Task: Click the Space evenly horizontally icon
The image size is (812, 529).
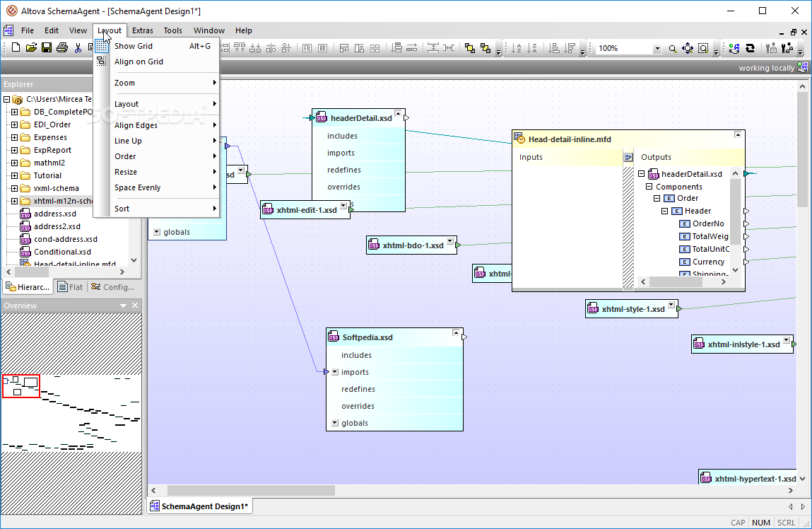Action: click(449, 48)
